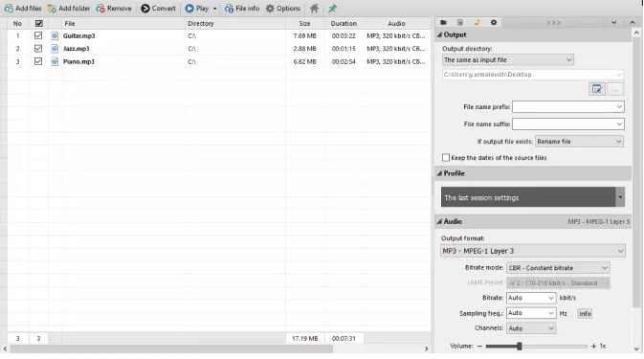Sort by the Audio column header
The width and height of the screenshot is (644, 359).
396,23
